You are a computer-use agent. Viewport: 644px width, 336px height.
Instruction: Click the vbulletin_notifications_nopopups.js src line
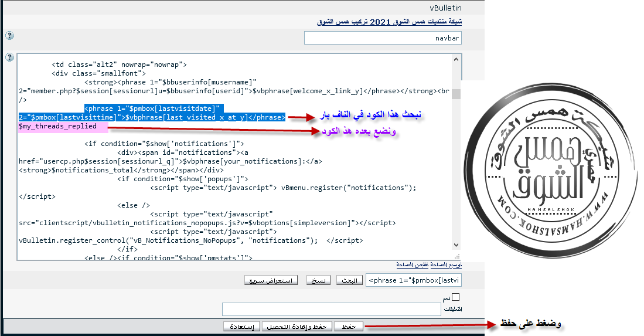pos(207,223)
